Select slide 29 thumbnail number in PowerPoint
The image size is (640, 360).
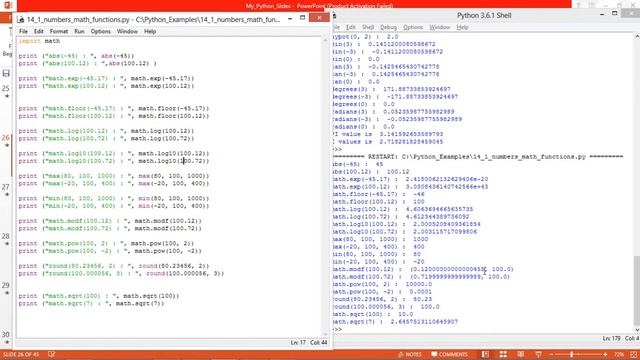pos(5,285)
